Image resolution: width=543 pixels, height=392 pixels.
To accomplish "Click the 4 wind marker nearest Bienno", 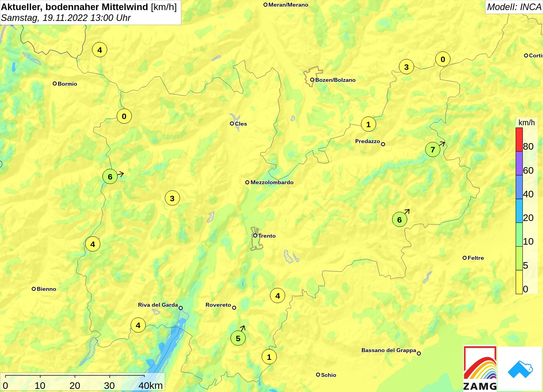I will [x=93, y=244].
